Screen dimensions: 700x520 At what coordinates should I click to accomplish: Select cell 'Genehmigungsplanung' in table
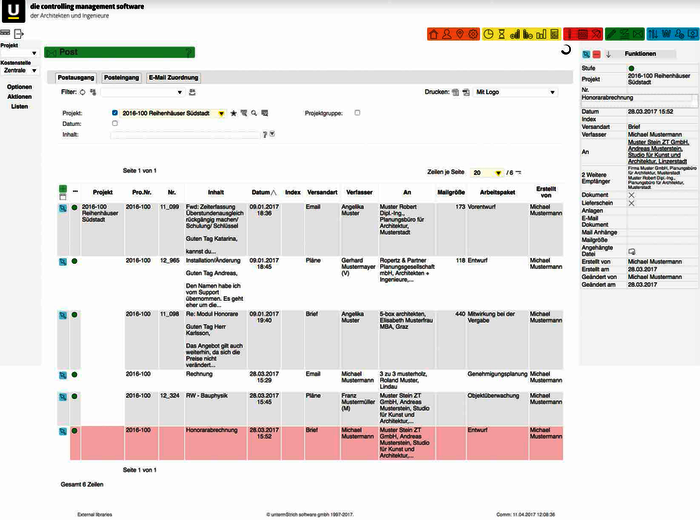[x=497, y=381]
